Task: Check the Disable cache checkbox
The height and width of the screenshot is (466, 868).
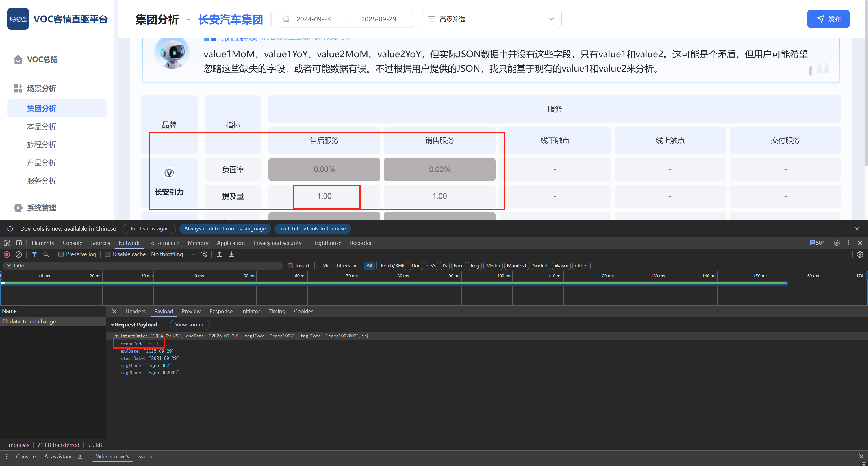Action: [107, 254]
